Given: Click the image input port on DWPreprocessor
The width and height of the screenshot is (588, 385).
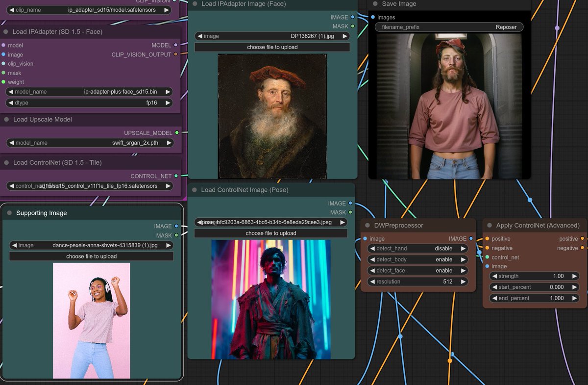Looking at the screenshot, I should pyautogui.click(x=365, y=239).
